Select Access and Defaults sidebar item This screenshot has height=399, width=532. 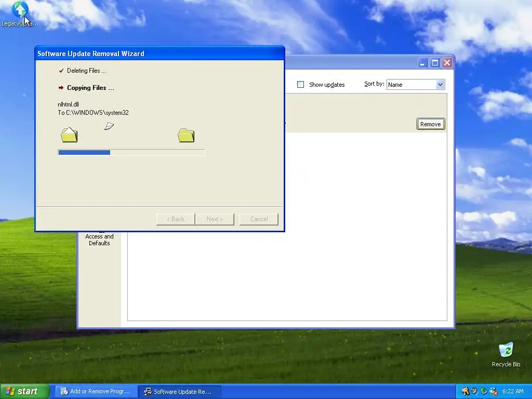pos(99,240)
